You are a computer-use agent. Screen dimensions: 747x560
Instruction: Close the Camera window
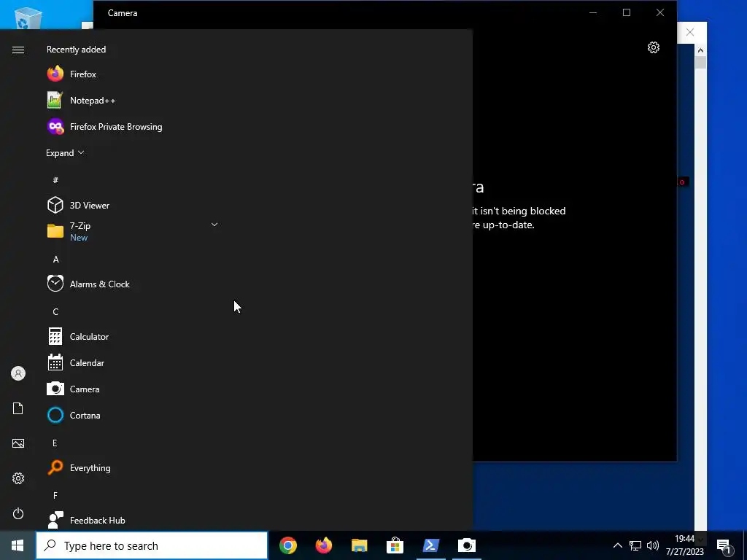[x=659, y=13]
